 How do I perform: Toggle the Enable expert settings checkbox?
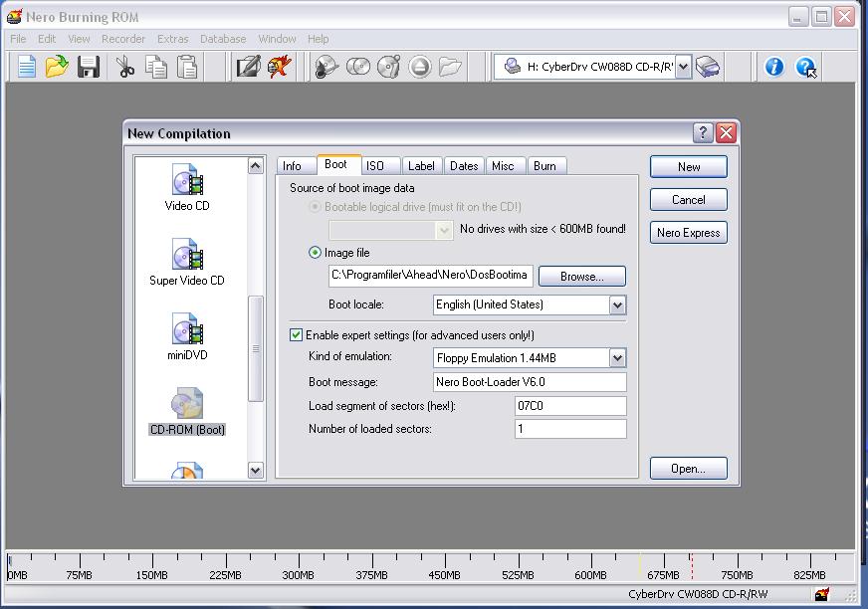tap(297, 335)
